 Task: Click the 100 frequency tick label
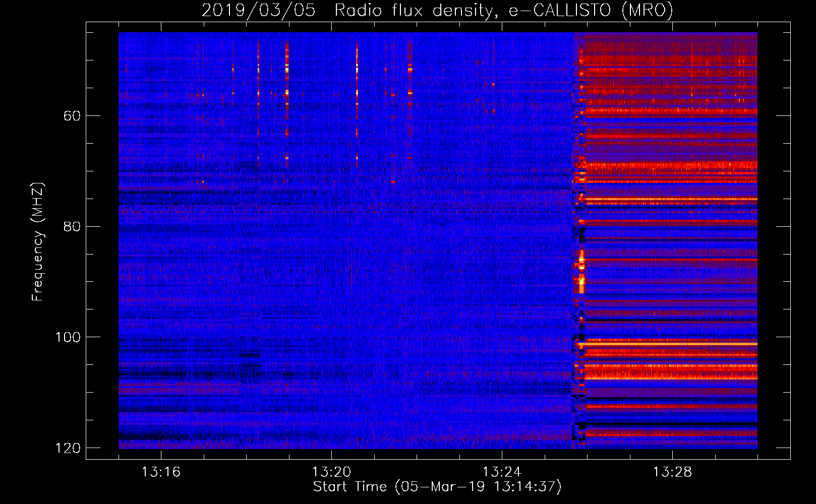tap(68, 337)
